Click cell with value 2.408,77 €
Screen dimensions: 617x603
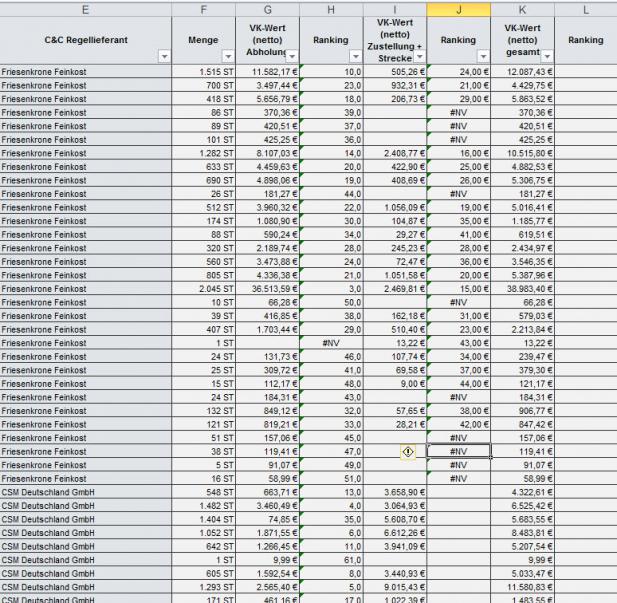click(x=395, y=153)
